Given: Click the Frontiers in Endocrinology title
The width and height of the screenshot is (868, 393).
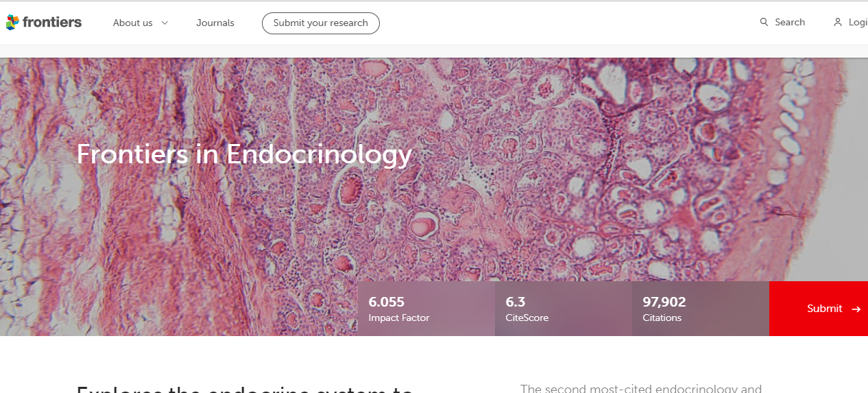Looking at the screenshot, I should (243, 154).
